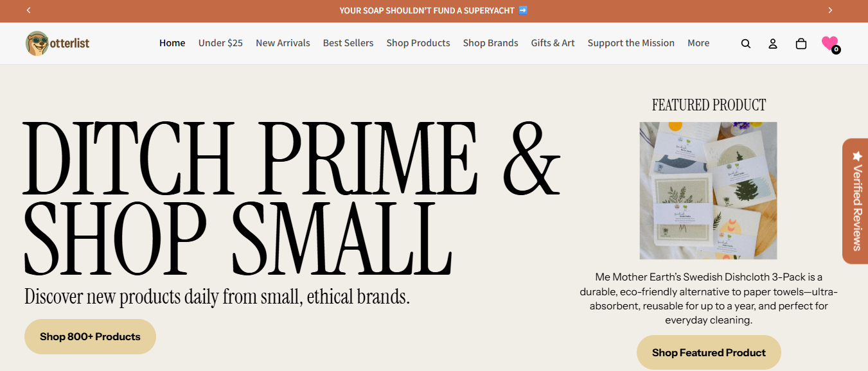
Task: Open the shopping bag cart icon
Action: pyautogui.click(x=801, y=44)
